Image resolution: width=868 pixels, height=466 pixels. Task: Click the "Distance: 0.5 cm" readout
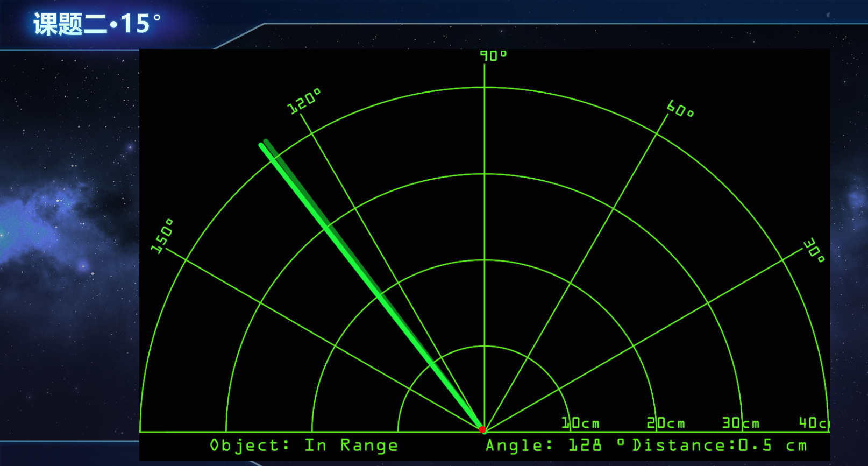click(720, 446)
